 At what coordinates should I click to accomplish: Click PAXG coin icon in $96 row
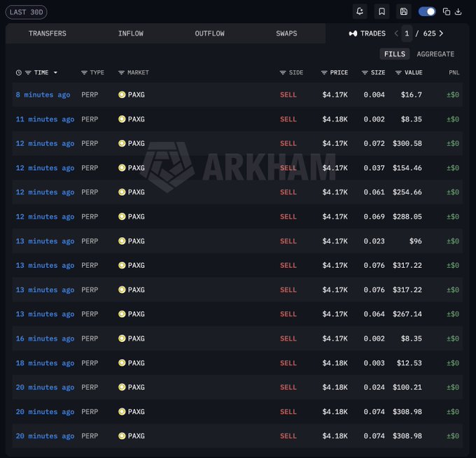pos(122,241)
